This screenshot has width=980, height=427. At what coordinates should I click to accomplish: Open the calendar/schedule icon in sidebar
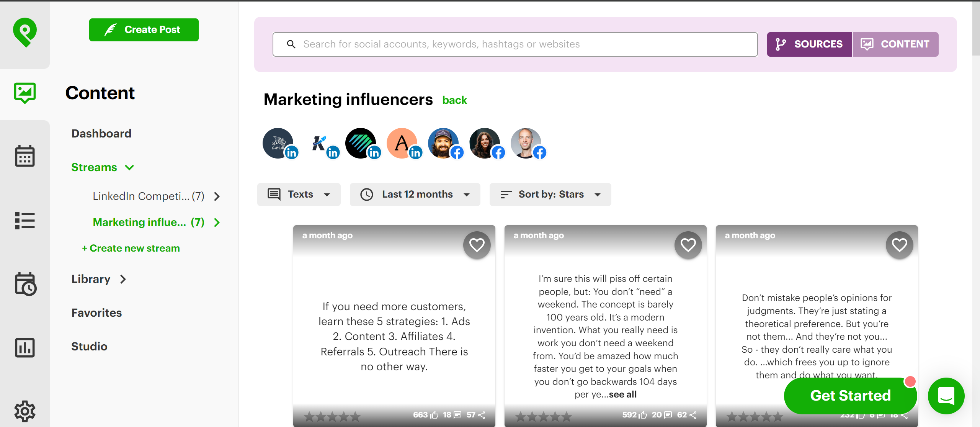pyautogui.click(x=24, y=156)
